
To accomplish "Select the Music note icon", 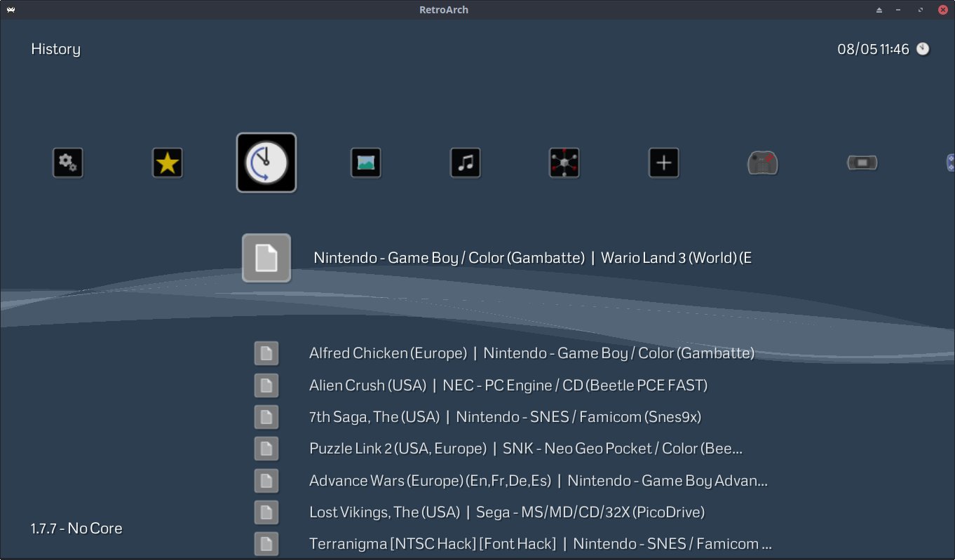I will coord(466,163).
